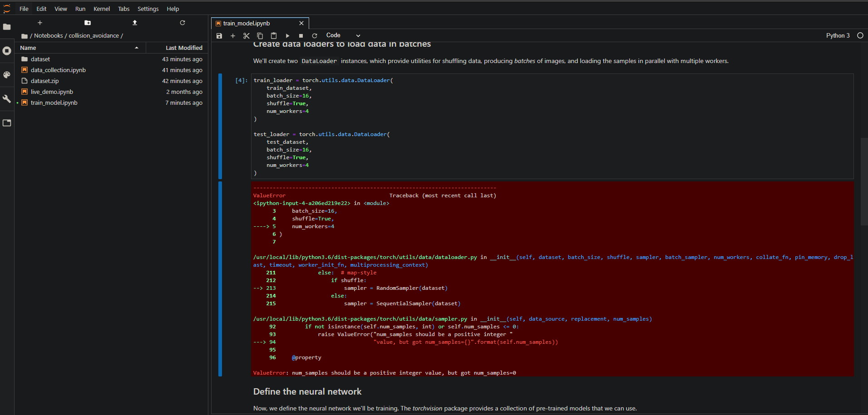This screenshot has height=415, width=868.
Task: Refresh the file list
Action: tap(182, 23)
